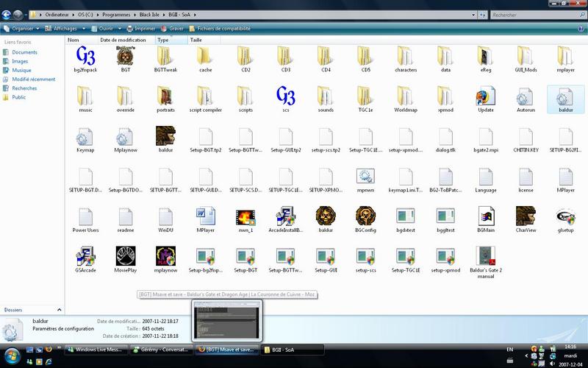Open the BGTTweak folder
Screen dimensions: 588x368
(x=165, y=60)
